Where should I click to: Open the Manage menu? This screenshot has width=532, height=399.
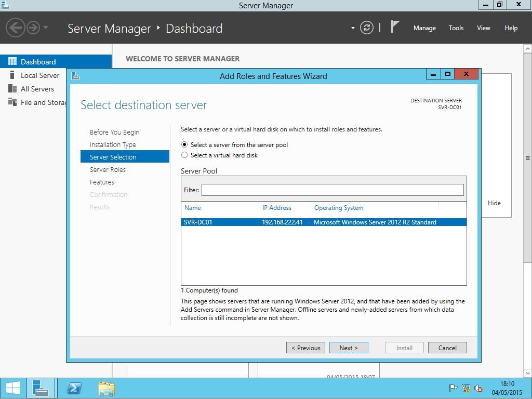pos(424,28)
